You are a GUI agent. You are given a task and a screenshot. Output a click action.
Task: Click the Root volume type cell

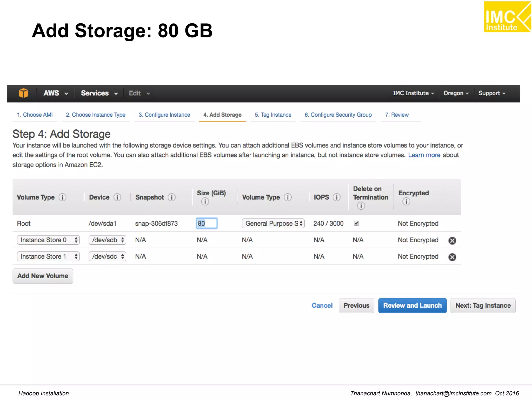coord(24,223)
